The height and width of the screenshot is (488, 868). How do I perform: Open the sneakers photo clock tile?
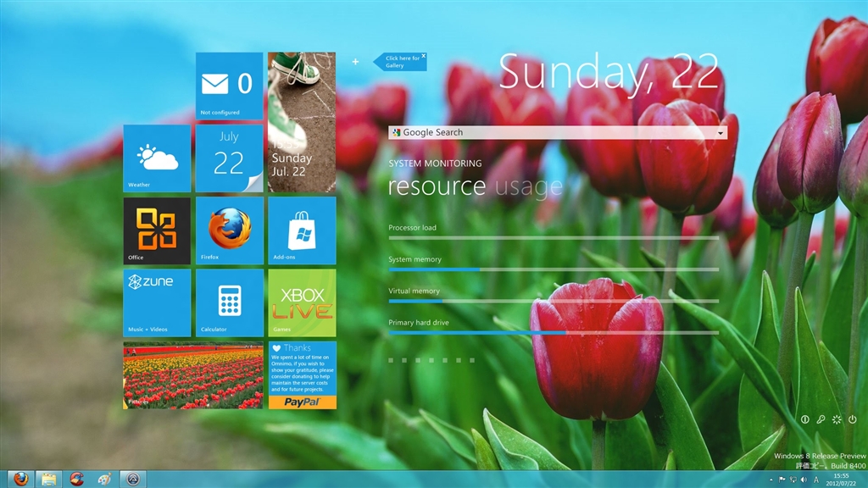tap(302, 122)
